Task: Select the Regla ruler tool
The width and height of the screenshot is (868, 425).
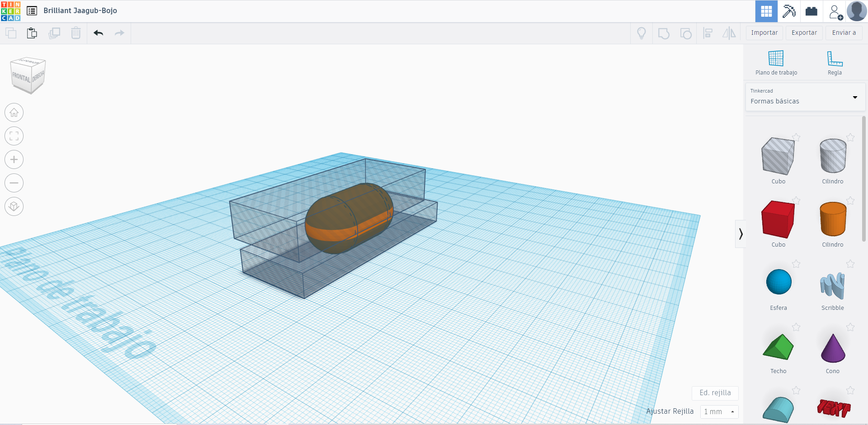Action: tap(835, 63)
